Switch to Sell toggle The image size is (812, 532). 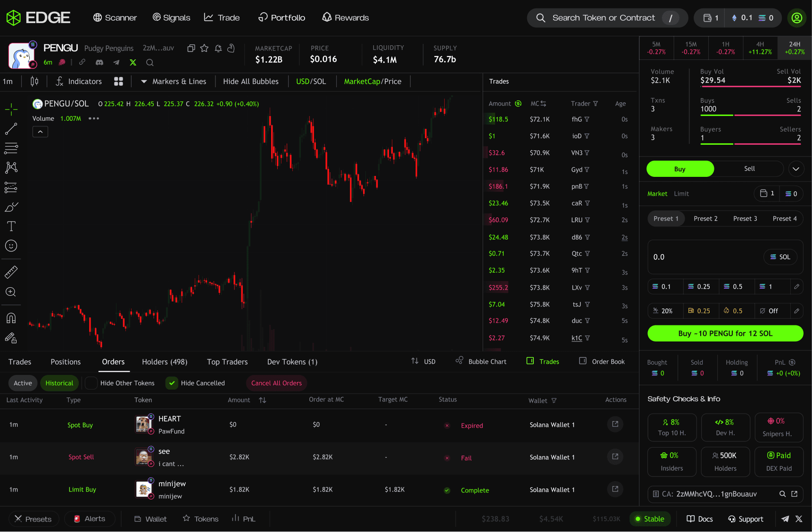tap(749, 169)
